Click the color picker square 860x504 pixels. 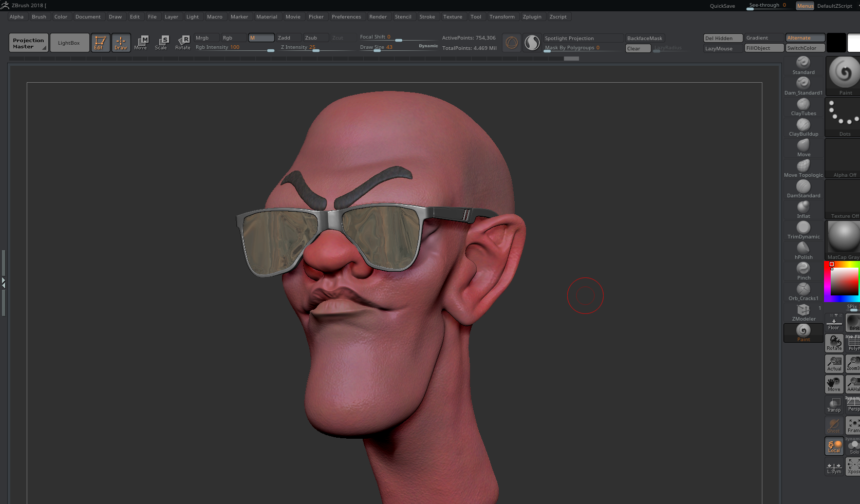pos(845,281)
